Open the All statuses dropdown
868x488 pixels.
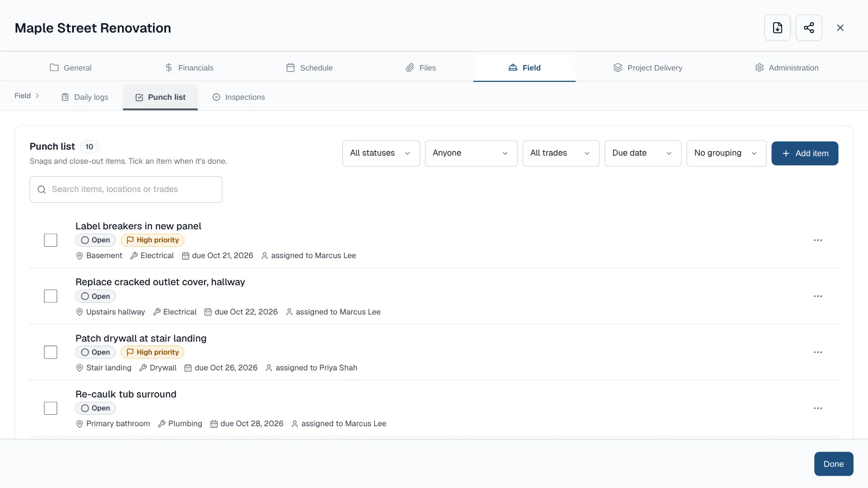(381, 153)
